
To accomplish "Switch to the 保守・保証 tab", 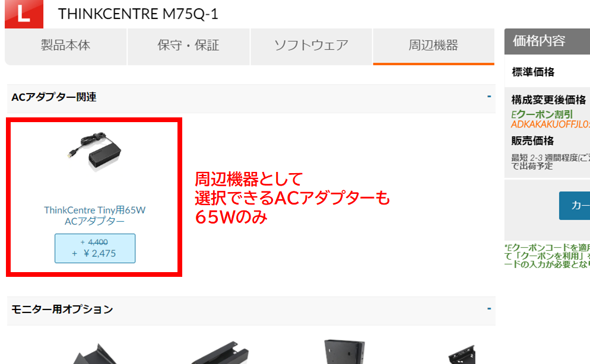I will click(x=189, y=46).
